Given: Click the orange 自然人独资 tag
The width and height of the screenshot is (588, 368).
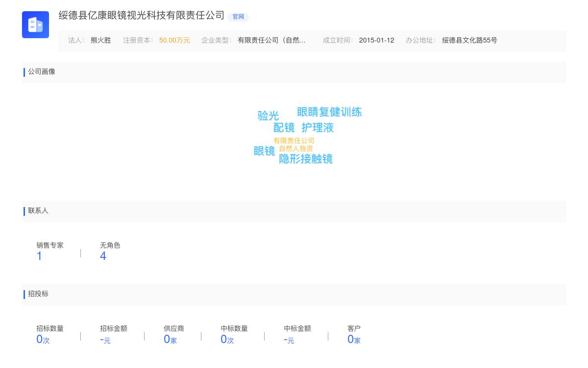Looking at the screenshot, I should 296,149.
